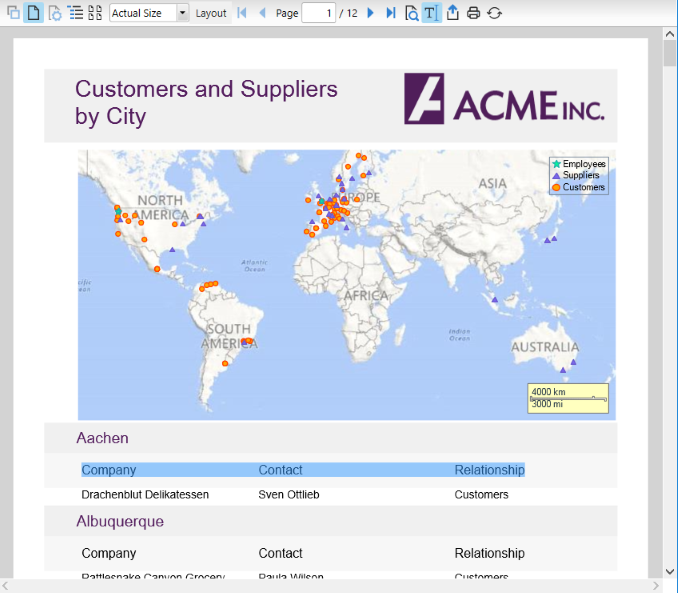The image size is (678, 593).
Task: Refresh the report
Action: pyautogui.click(x=494, y=13)
